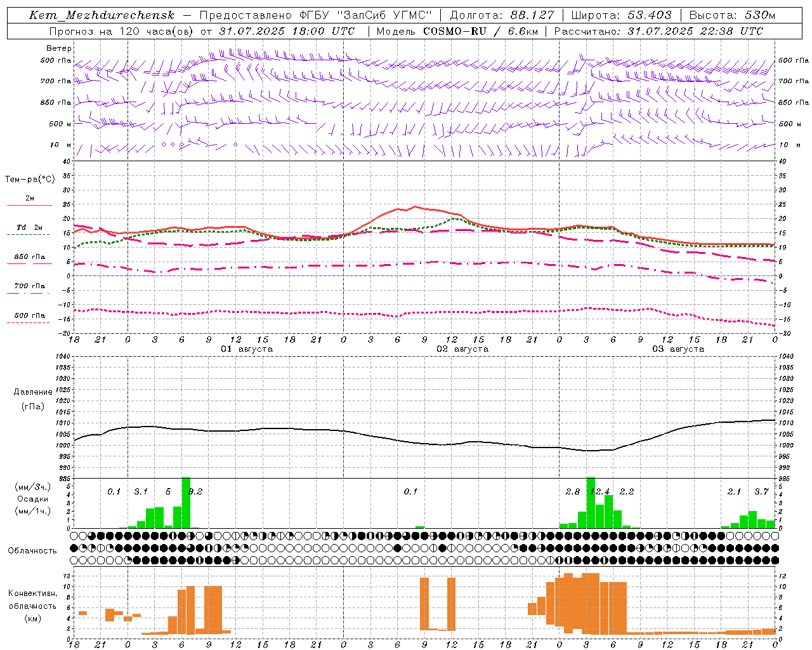Click the '02 августа' date label
This screenshot has height=650, width=812.
click(462, 349)
